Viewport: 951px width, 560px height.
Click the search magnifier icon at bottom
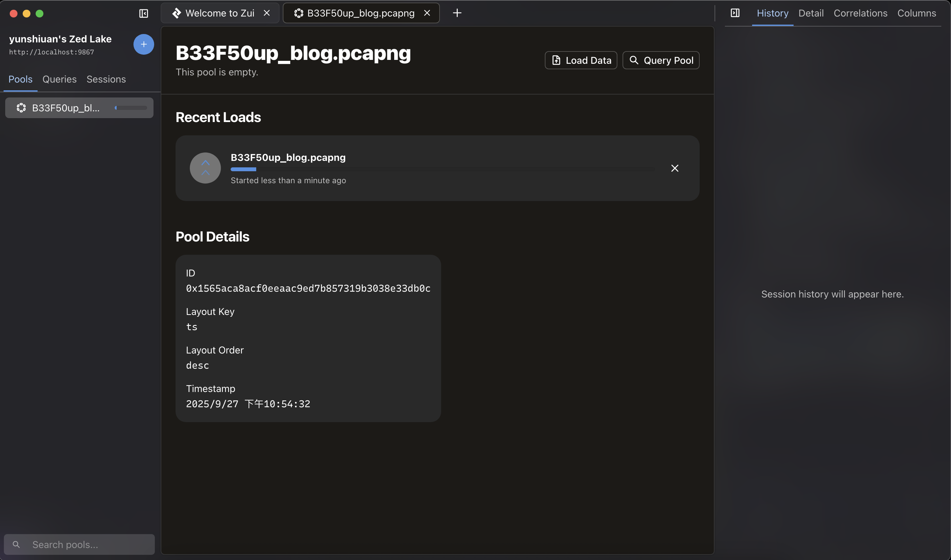click(16, 544)
